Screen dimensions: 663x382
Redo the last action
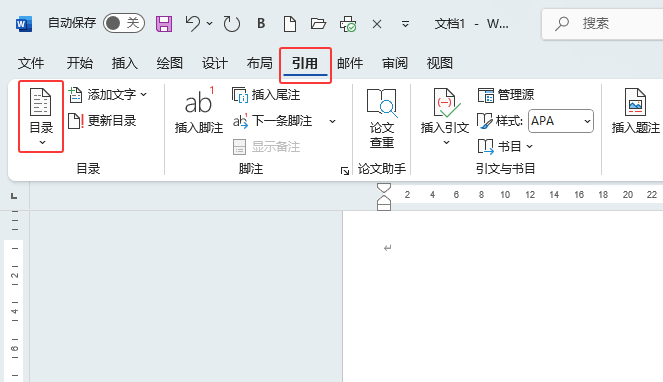point(231,24)
